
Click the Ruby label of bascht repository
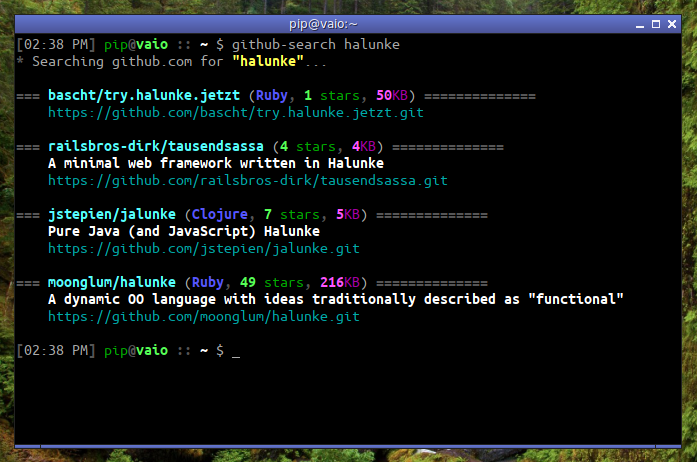pos(272,95)
